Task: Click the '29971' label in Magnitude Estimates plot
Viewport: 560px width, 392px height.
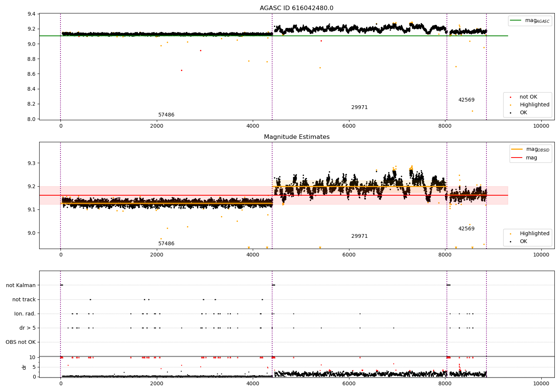Action: [x=360, y=236]
